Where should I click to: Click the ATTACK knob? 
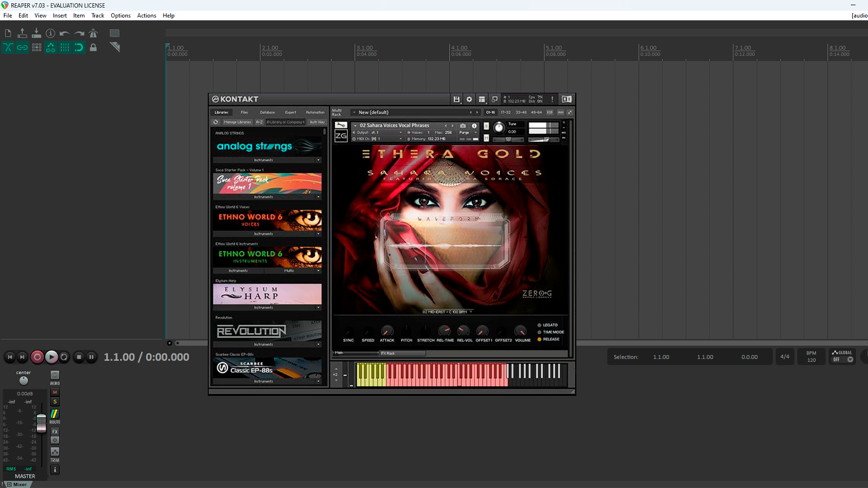click(x=387, y=331)
